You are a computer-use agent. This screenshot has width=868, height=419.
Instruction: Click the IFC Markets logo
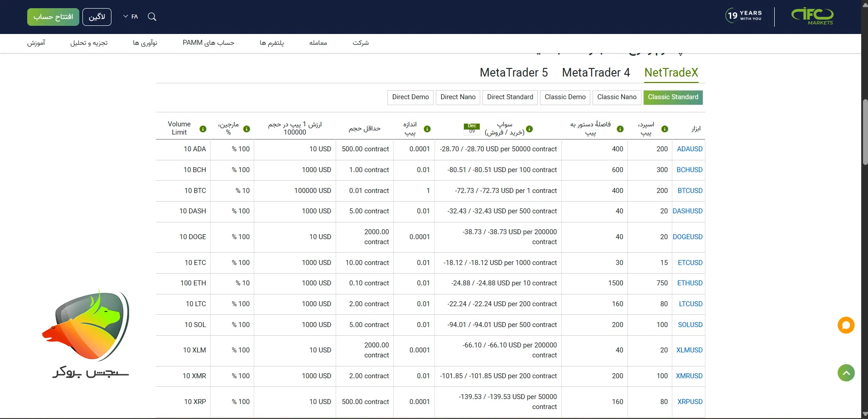click(812, 17)
